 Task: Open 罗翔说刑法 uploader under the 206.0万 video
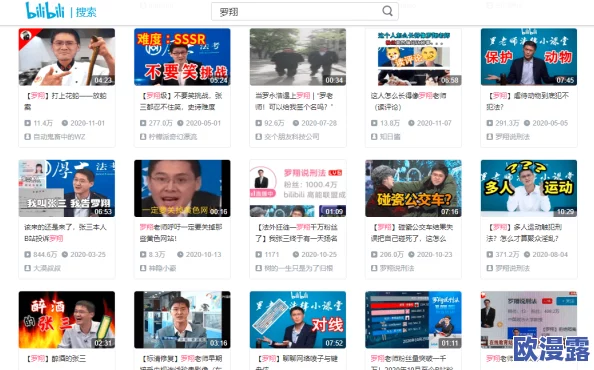click(397, 268)
